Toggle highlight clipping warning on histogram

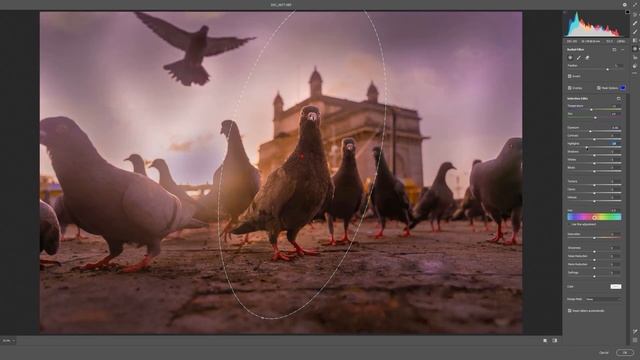point(627,12)
